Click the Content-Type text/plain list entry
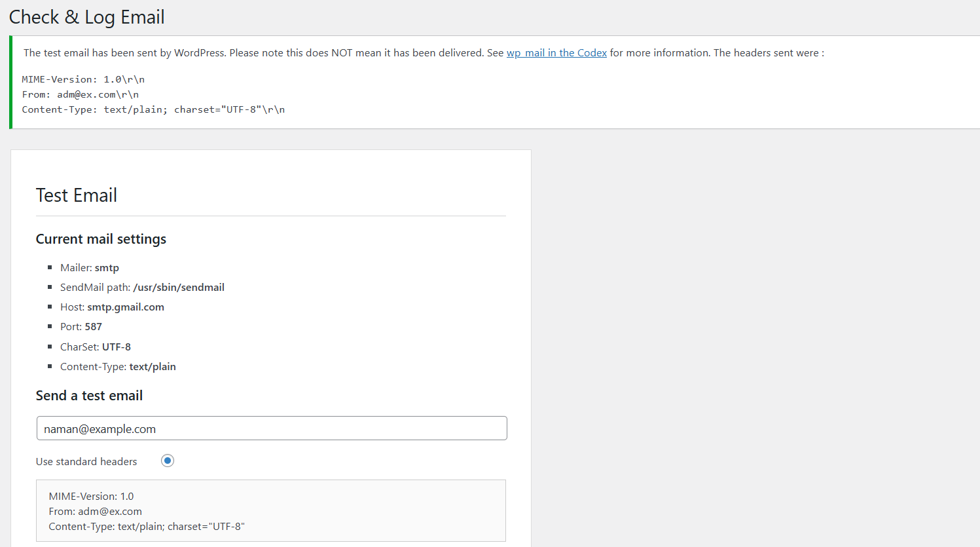This screenshot has height=547, width=980. [118, 367]
